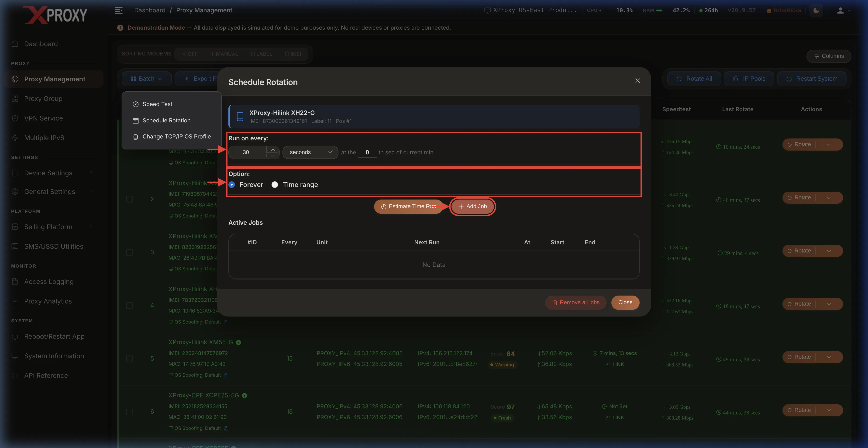Open Rotate dropdown arrow for row 6

[829, 410]
